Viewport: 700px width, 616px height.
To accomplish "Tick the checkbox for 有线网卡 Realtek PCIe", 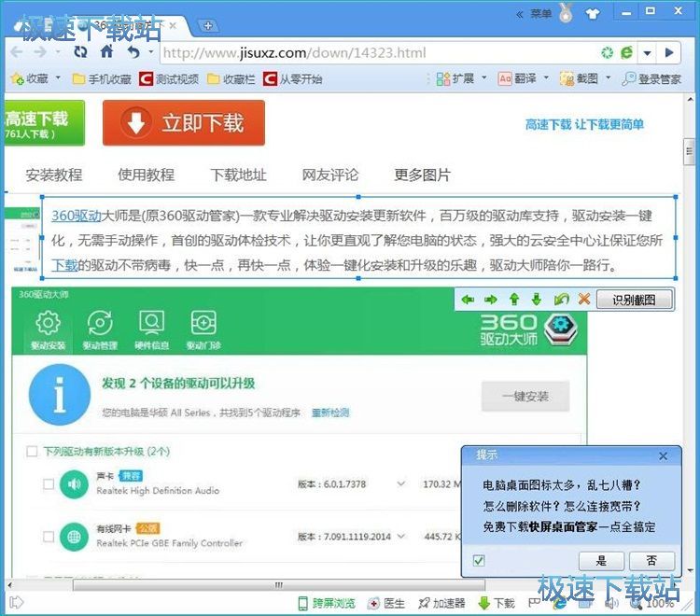I will [x=49, y=537].
